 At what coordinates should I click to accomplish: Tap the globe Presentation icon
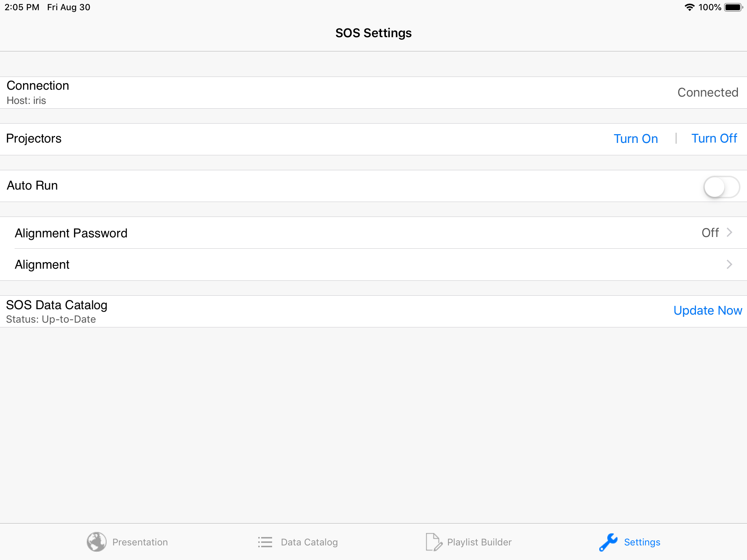96,541
